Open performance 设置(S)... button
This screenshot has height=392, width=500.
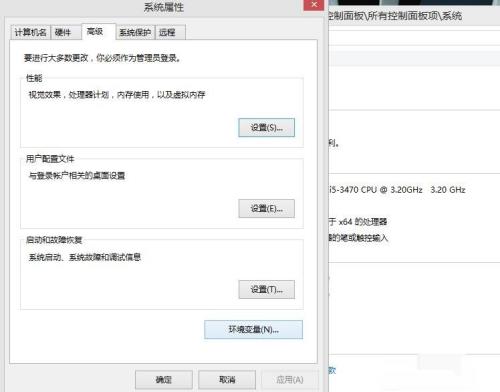[x=266, y=127]
